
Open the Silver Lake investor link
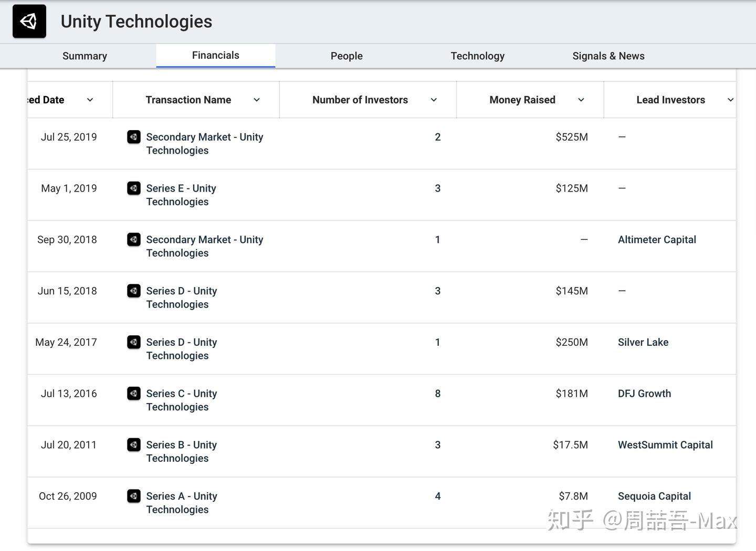pos(643,343)
